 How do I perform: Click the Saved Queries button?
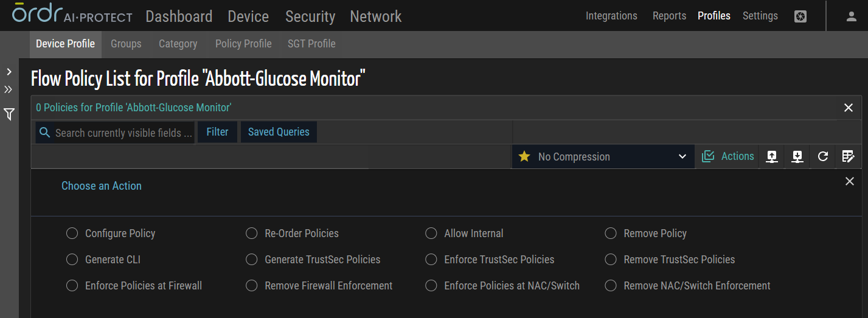[279, 132]
